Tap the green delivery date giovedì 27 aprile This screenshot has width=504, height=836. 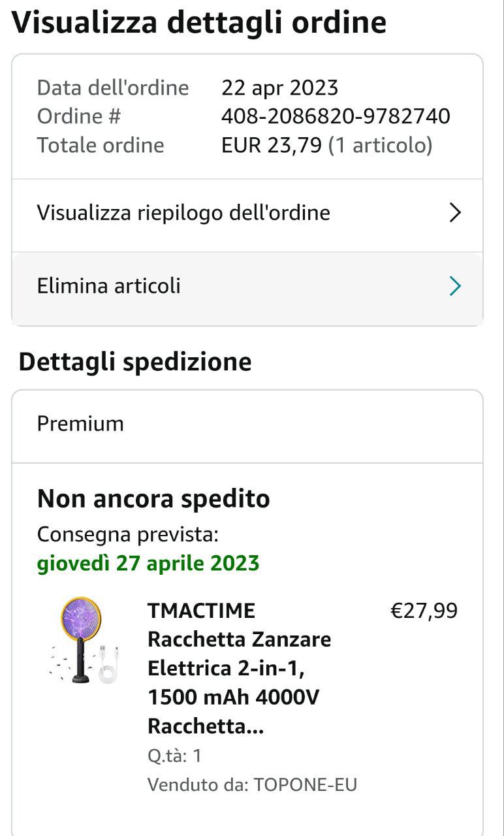pyautogui.click(x=148, y=563)
